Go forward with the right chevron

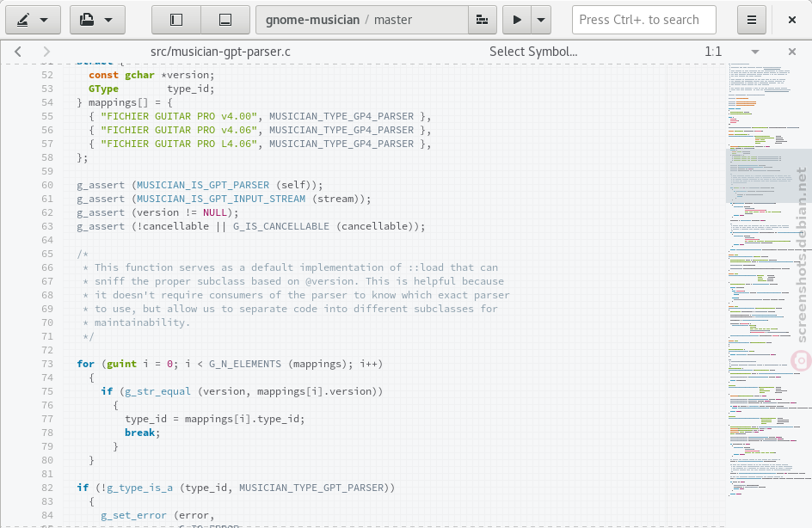46,52
